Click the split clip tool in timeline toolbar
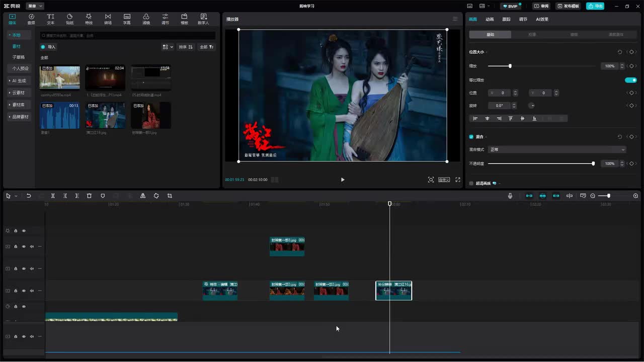This screenshot has width=644, height=362. pyautogui.click(x=53, y=196)
